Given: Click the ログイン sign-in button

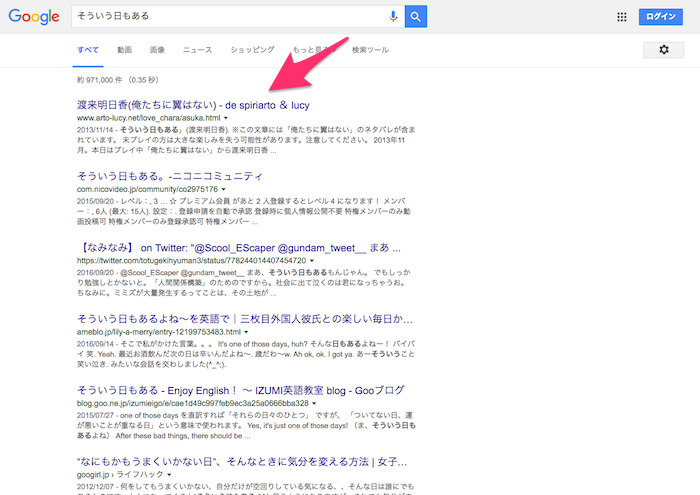Looking at the screenshot, I should [661, 17].
